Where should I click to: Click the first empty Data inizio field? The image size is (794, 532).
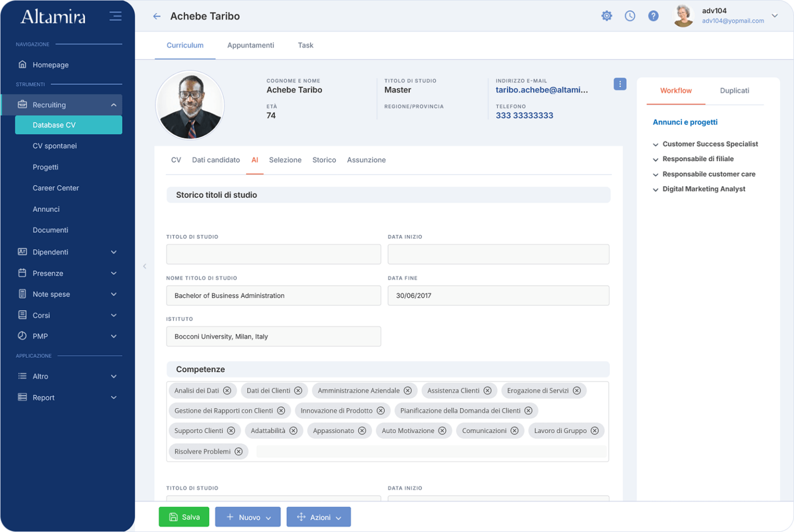[x=498, y=254]
